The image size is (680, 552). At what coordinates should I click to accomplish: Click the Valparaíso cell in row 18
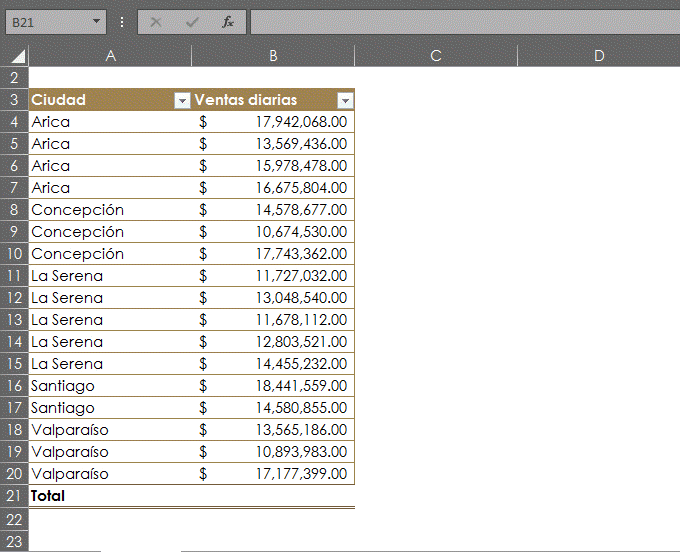(110, 430)
